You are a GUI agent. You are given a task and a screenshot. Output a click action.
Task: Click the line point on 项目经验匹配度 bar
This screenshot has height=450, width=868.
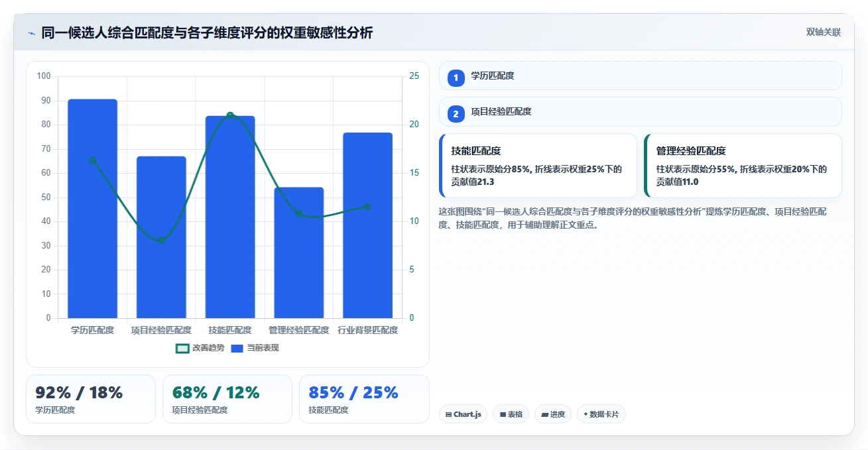pyautogui.click(x=161, y=240)
